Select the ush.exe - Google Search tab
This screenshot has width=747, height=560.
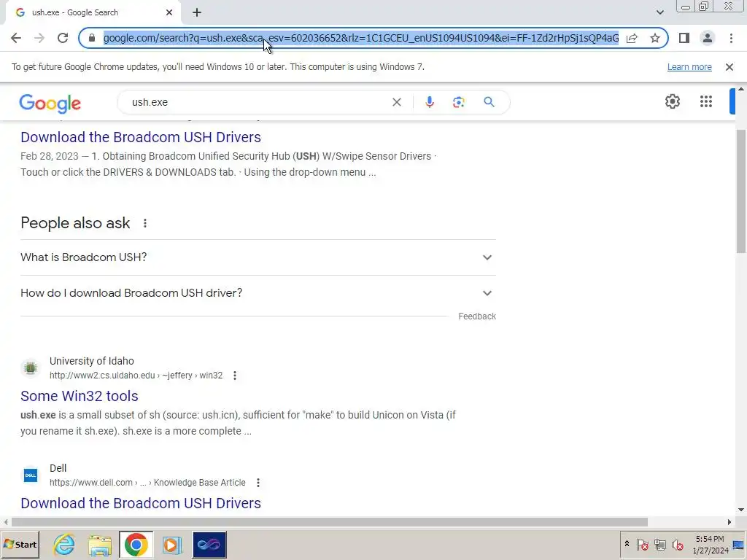[x=93, y=12]
